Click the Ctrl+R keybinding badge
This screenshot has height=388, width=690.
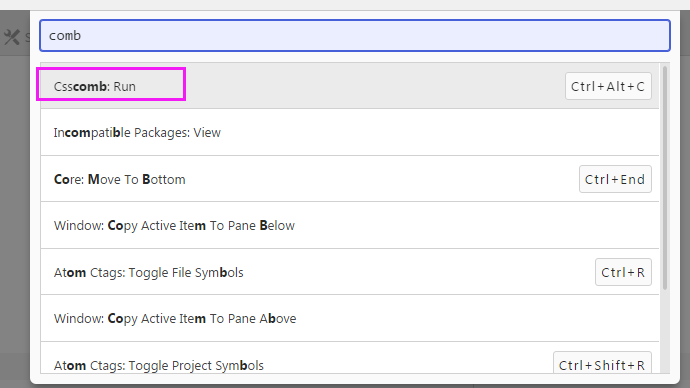pyautogui.click(x=623, y=272)
